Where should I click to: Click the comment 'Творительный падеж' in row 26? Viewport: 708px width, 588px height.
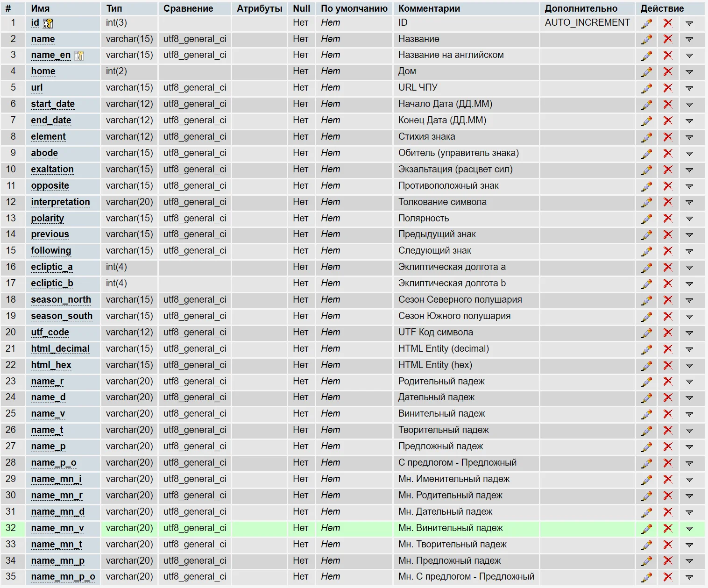[x=443, y=430]
